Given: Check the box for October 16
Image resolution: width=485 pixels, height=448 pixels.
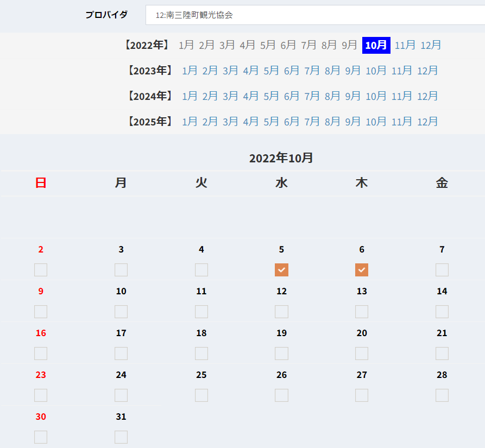Looking at the screenshot, I should click(41, 354).
